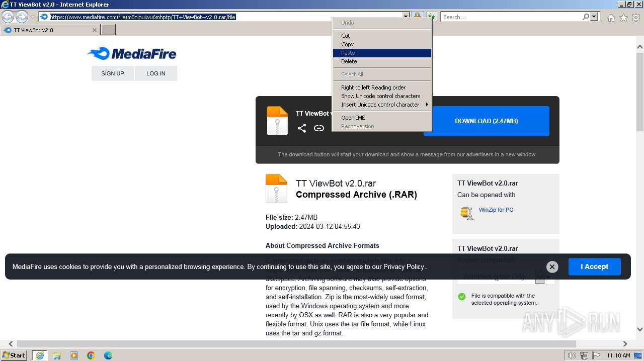Choose Paste from the context menu
This screenshot has height=362, width=644.
(382, 53)
